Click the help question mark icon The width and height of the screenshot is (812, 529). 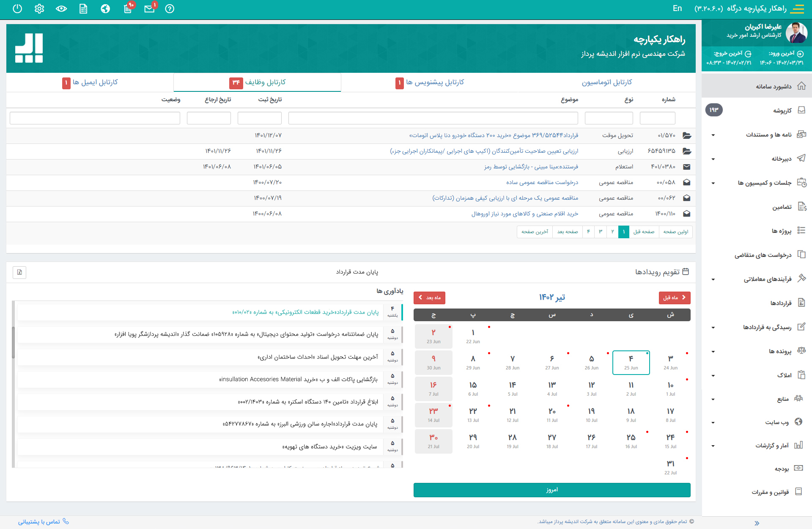coord(170,9)
